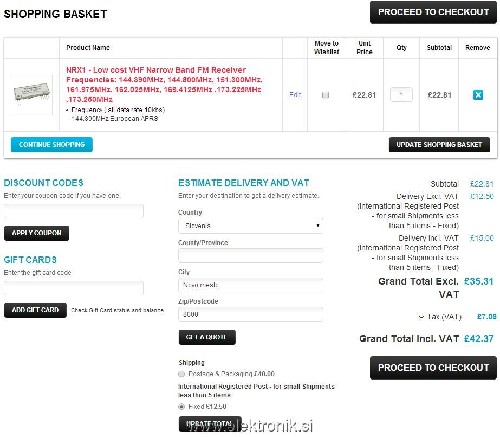500x437 pixels.
Task: Edit the NRX1 basket item
Action: click(x=295, y=95)
